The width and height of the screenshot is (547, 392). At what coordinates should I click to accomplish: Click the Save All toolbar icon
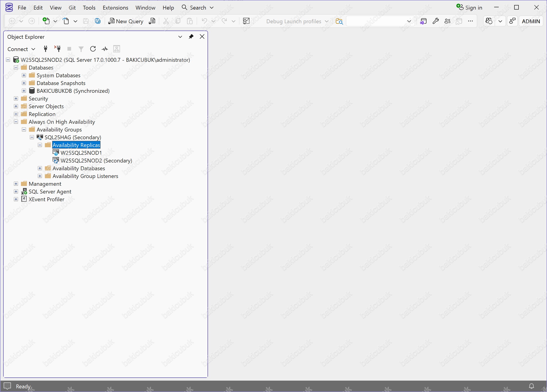coord(98,21)
